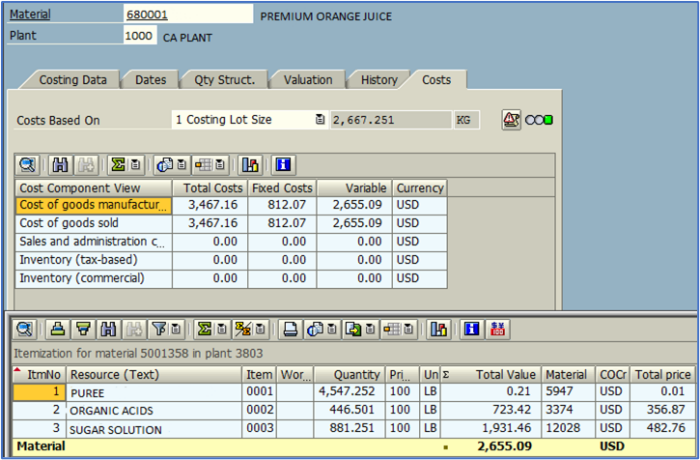Expand the Costs Based On dropdown
This screenshot has height=460, width=700.
point(320,119)
